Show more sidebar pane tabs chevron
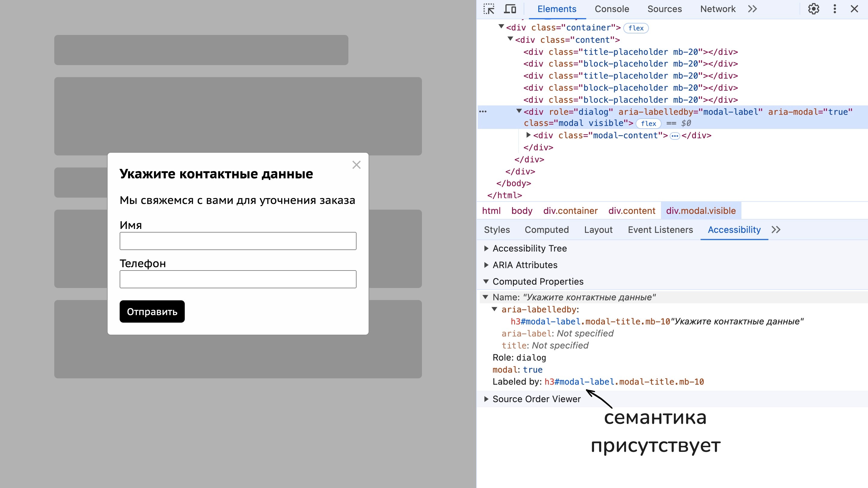 pyautogui.click(x=776, y=230)
